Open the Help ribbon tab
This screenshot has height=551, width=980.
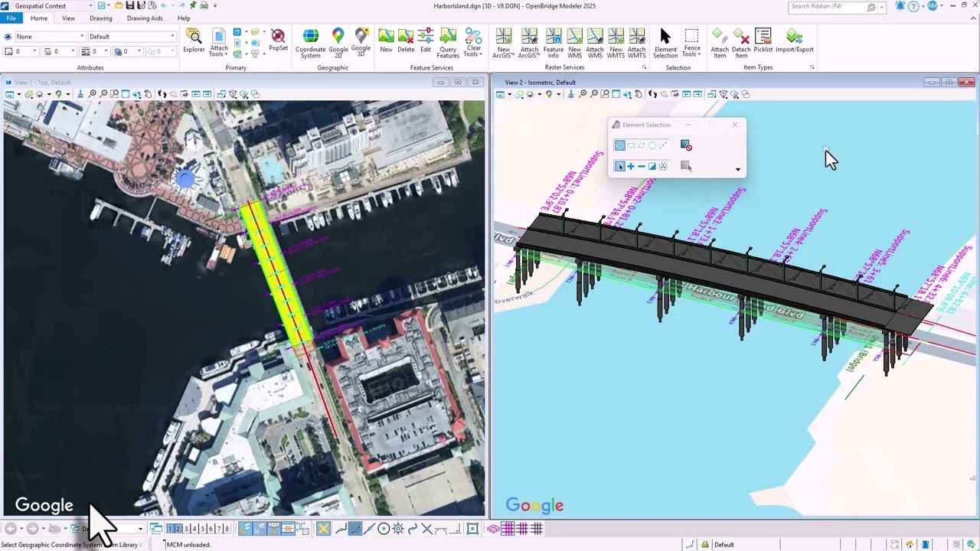coord(184,18)
